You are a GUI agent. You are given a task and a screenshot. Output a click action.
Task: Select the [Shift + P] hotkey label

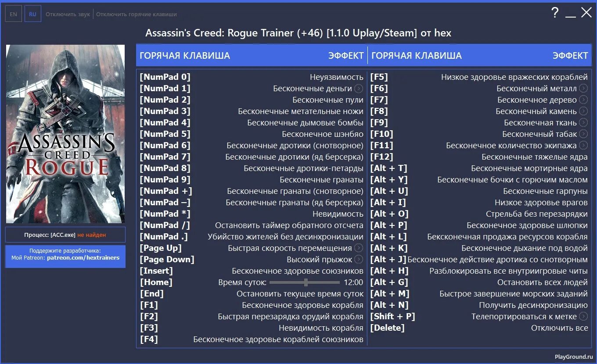pyautogui.click(x=392, y=317)
